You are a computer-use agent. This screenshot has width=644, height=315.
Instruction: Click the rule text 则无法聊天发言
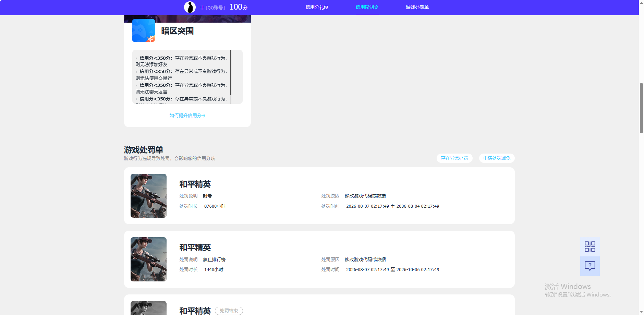(151, 92)
